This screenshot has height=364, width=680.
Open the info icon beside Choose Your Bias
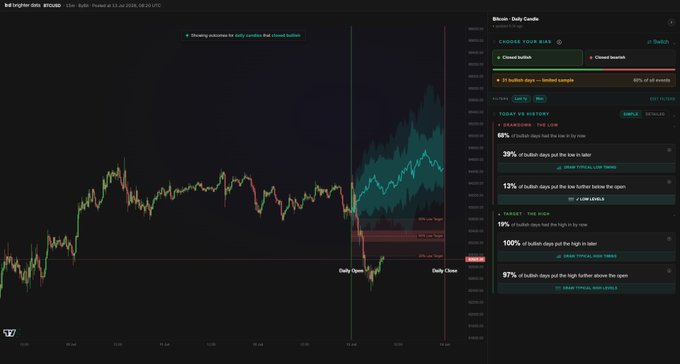[559, 42]
